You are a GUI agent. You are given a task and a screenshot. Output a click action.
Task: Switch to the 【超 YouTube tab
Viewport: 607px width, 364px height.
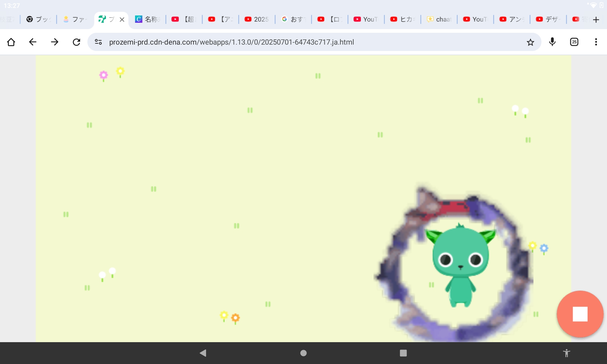[184, 19]
